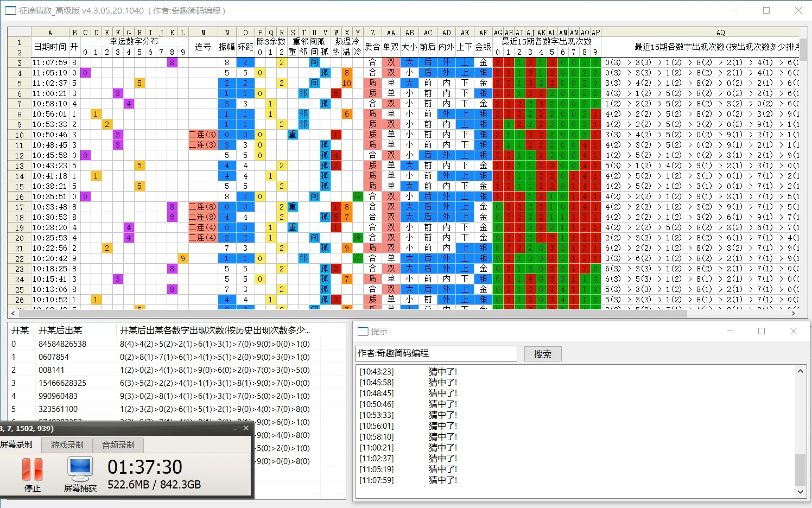Select column header A
812x508 pixels.
click(50, 33)
